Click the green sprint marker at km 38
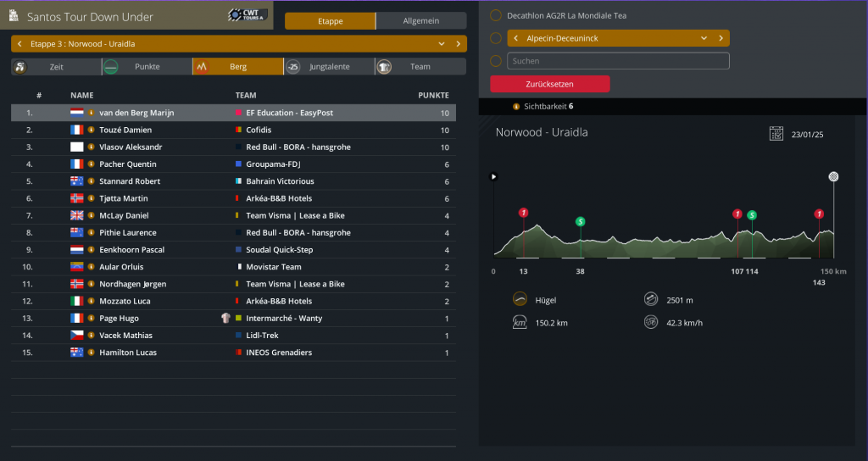868x461 pixels. click(580, 221)
